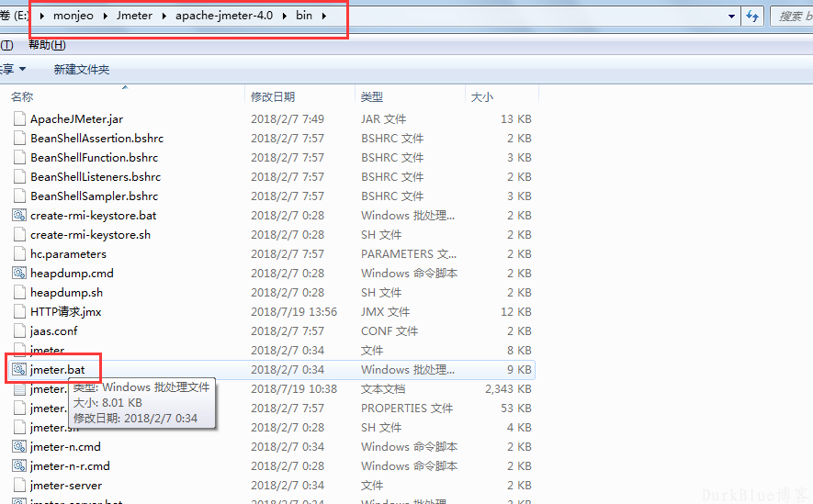This screenshot has width=813, height=504.
Task: Click the 53 KB size cell
Action: pyautogui.click(x=516, y=409)
